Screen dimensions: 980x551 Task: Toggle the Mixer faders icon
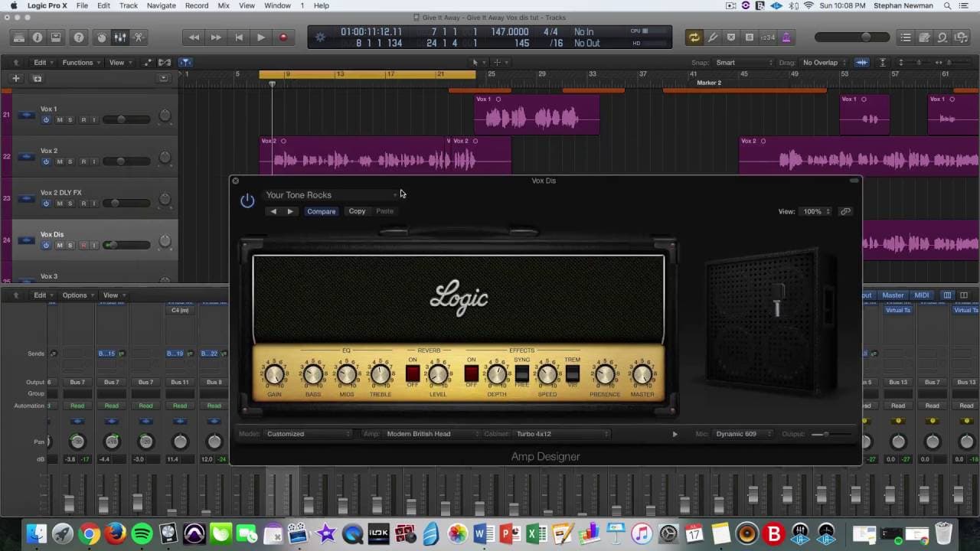point(120,37)
